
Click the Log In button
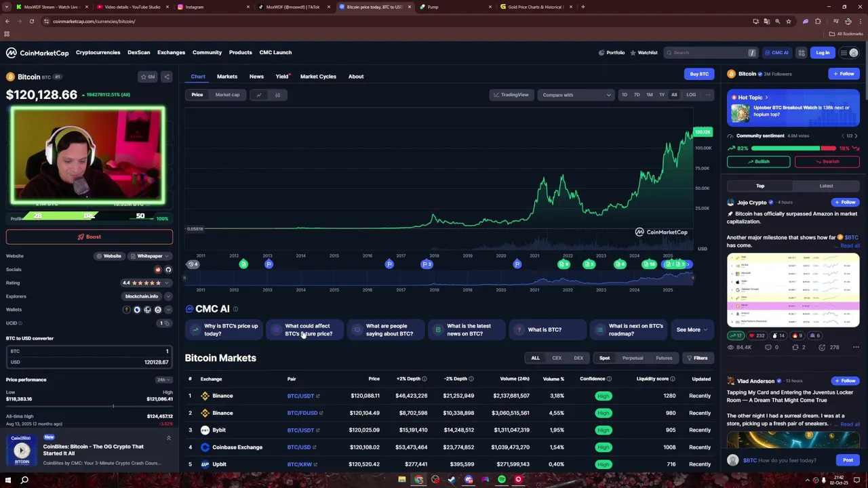(823, 53)
